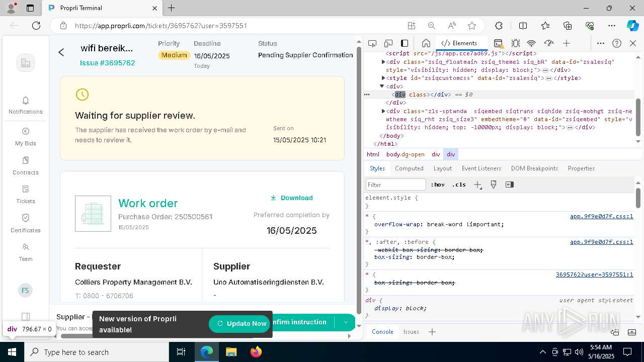644x362 pixels.
Task: Open Notifications bell in sidebar
Action: [26, 105]
